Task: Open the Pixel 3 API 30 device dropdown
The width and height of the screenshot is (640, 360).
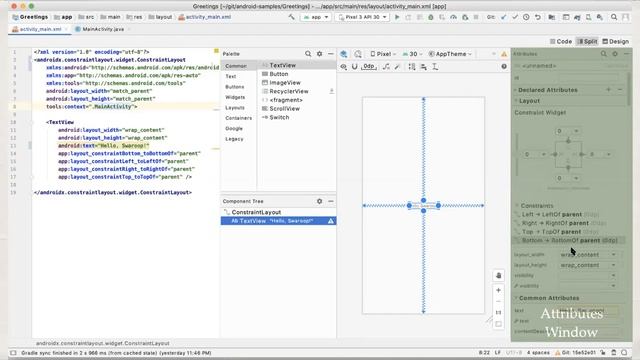Action: (362, 17)
